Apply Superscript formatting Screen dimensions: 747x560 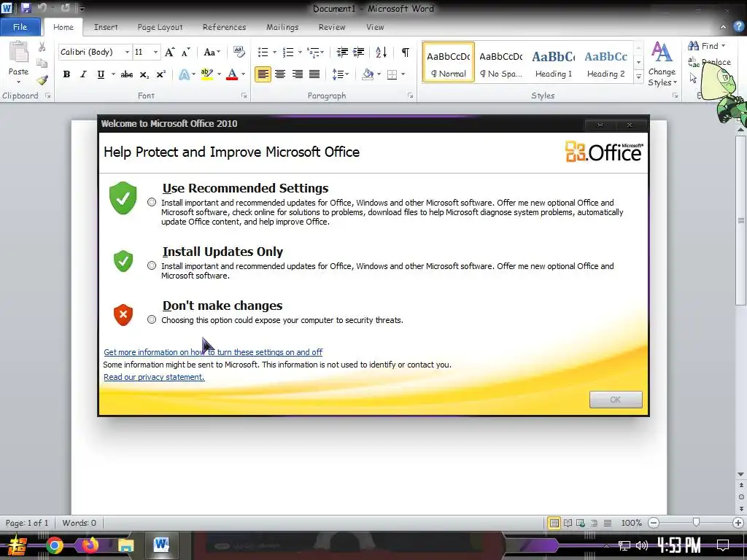(161, 74)
